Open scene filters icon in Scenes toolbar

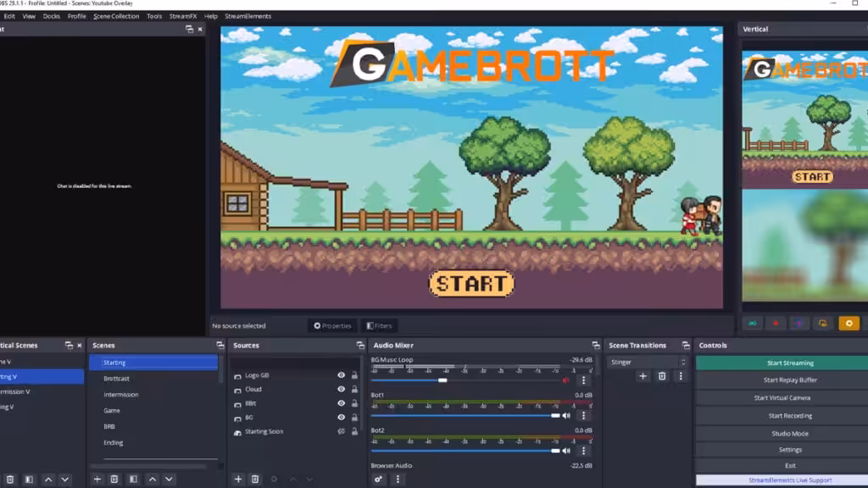click(x=132, y=480)
